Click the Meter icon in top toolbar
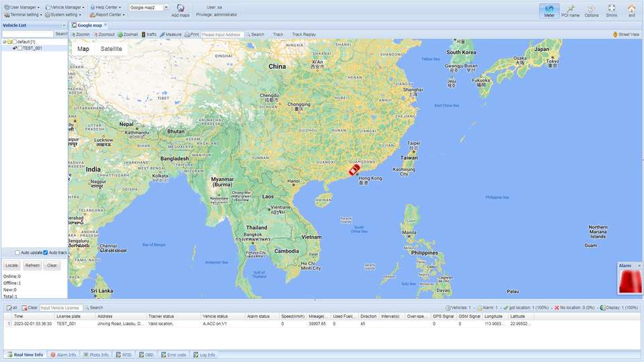This screenshot has width=644, height=362. [549, 10]
